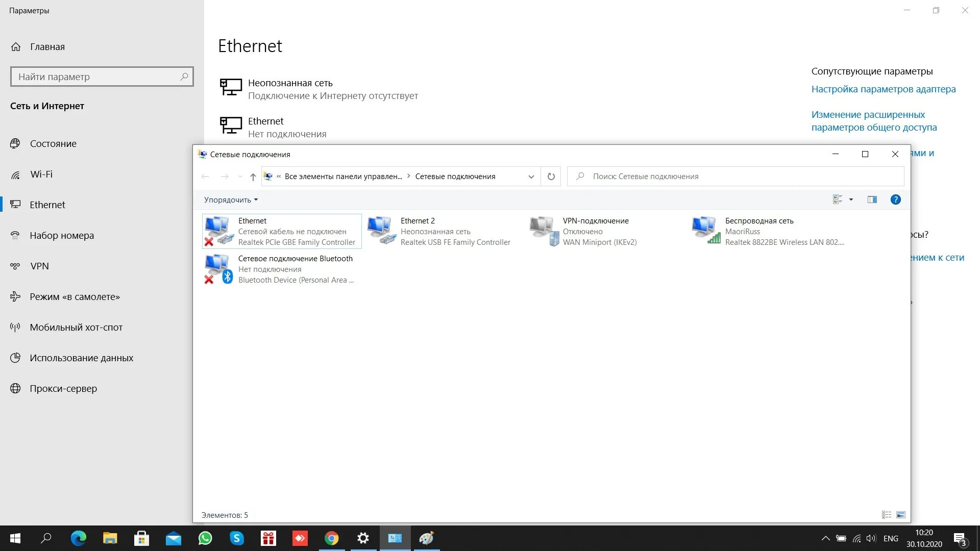Open Google Chrome from taskbar
This screenshot has height=551, width=980.
(331, 538)
